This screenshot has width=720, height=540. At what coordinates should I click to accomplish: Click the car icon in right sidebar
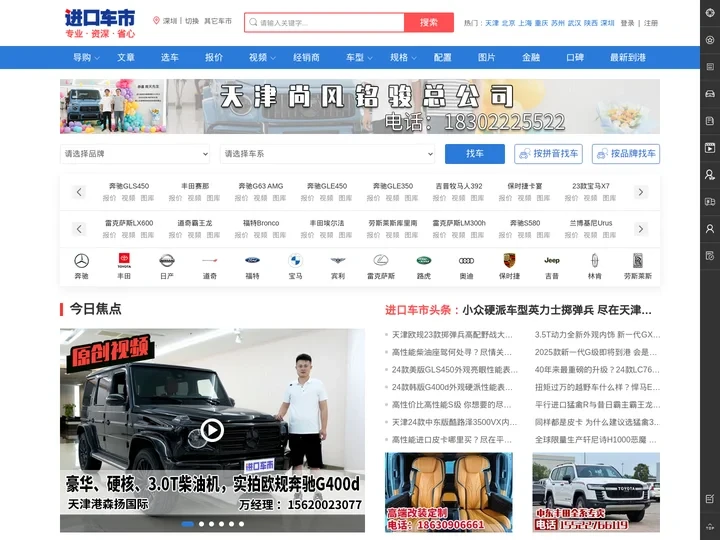coord(710,94)
